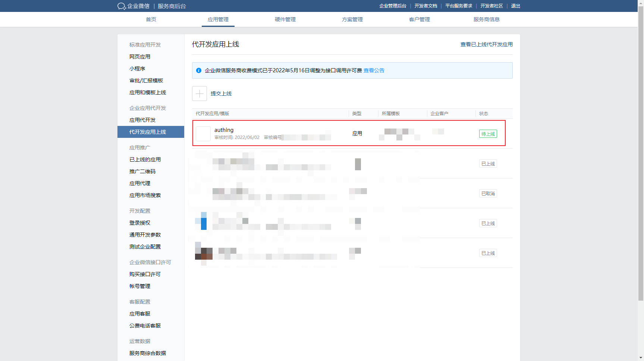Select 推广二维码 in the sidebar
Viewport: 644px width, 361px height.
(x=142, y=171)
